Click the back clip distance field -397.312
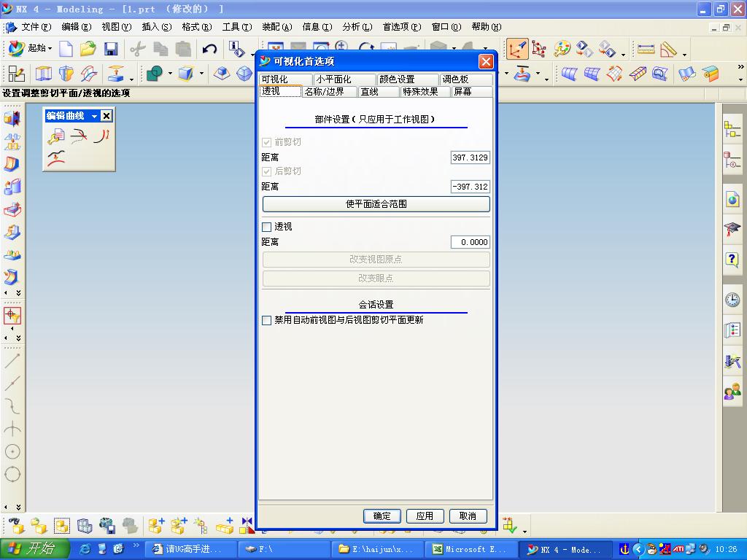 [x=471, y=187]
